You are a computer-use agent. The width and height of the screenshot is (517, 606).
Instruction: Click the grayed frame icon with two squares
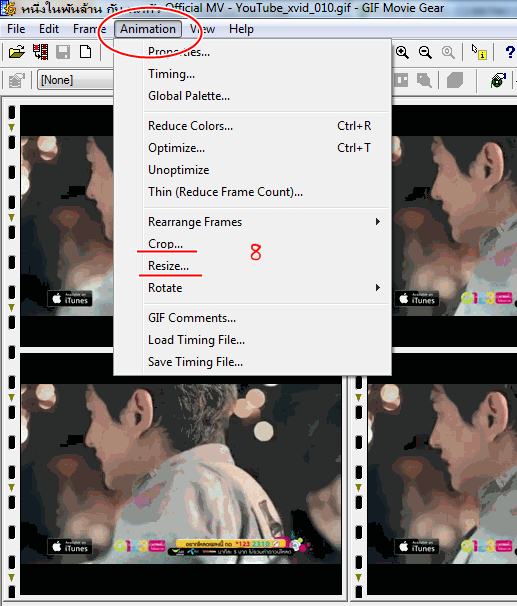(x=401, y=80)
